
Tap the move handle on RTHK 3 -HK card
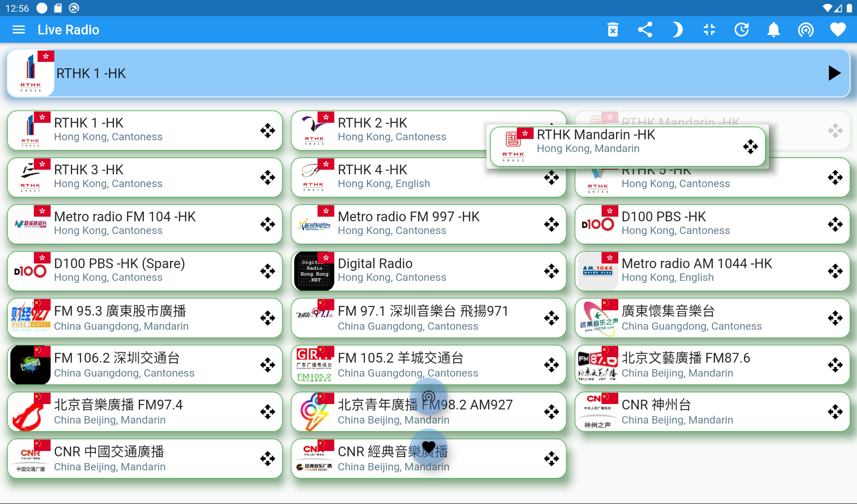point(268,178)
